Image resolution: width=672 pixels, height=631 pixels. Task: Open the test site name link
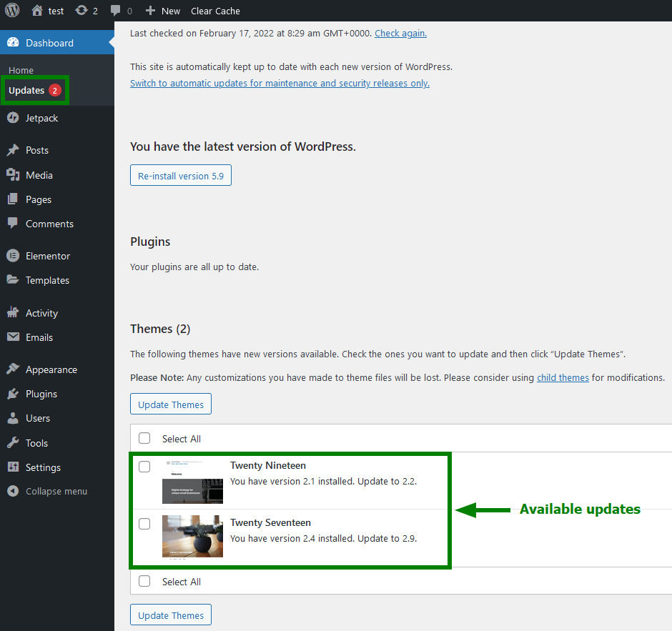[x=56, y=11]
